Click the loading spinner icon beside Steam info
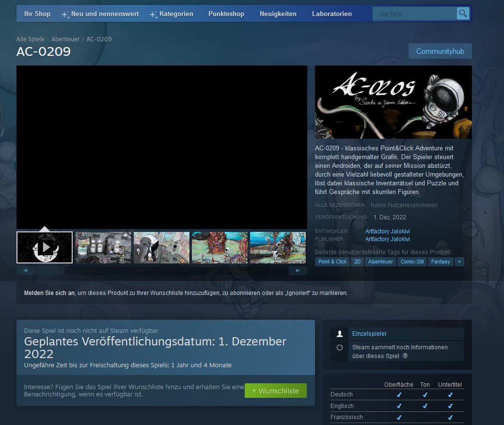This screenshot has width=504, height=425. tap(339, 347)
